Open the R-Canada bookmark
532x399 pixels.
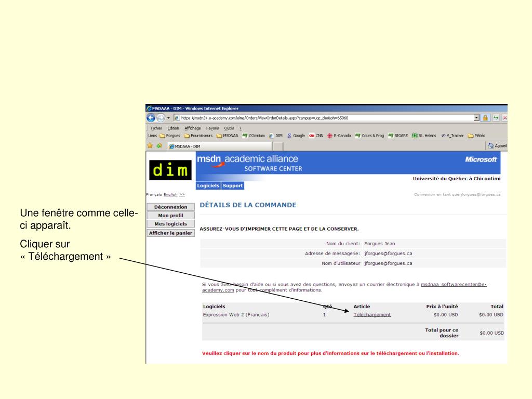tap(339, 136)
